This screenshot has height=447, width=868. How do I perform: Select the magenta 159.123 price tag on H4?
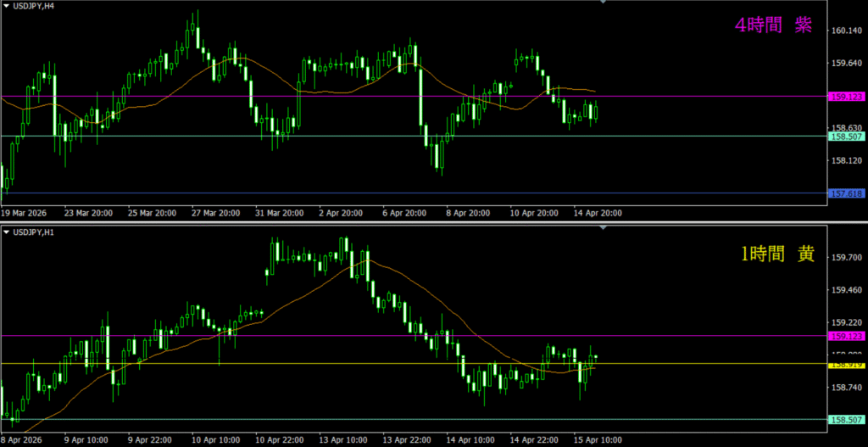pyautogui.click(x=849, y=96)
